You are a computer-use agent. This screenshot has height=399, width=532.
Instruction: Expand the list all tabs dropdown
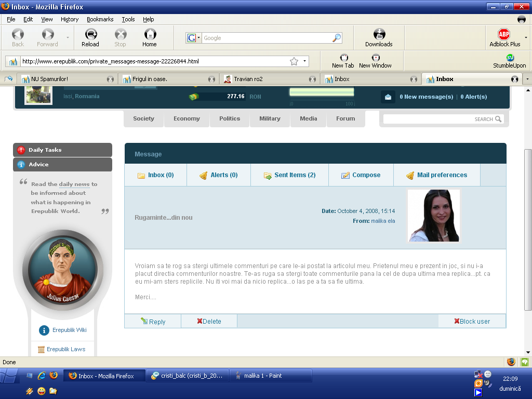tap(527, 79)
